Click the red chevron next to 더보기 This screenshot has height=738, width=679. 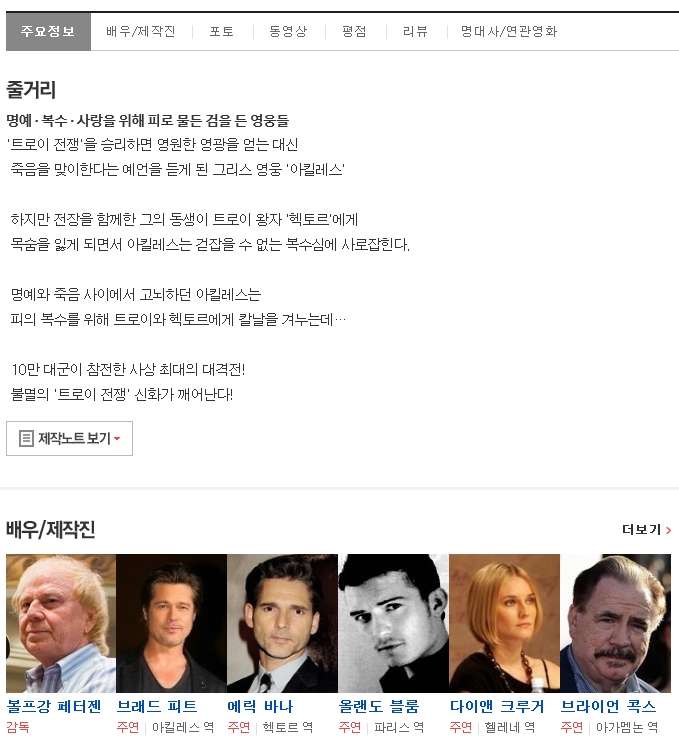click(x=668, y=530)
